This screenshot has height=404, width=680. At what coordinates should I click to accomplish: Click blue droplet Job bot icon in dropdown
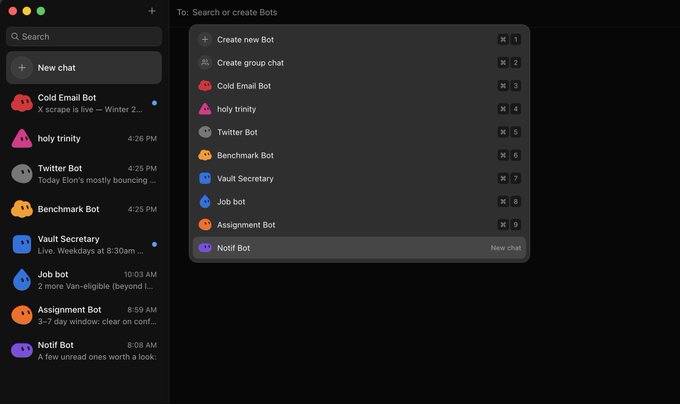205,202
